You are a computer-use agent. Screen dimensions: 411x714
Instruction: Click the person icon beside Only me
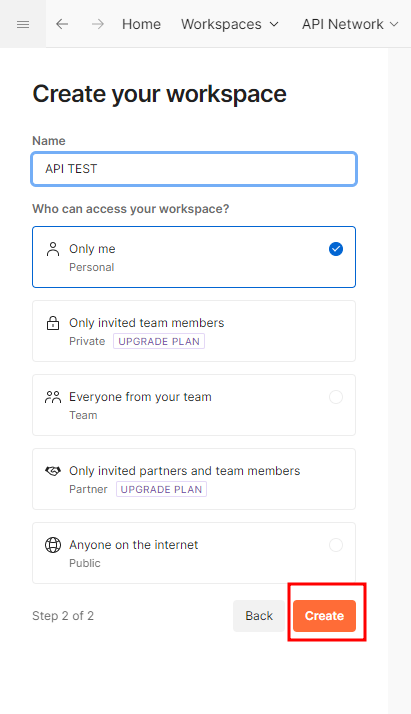(53, 249)
